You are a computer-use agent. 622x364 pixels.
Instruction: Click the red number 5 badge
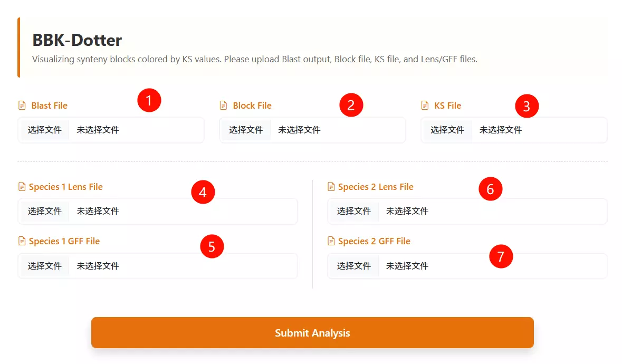tap(212, 247)
